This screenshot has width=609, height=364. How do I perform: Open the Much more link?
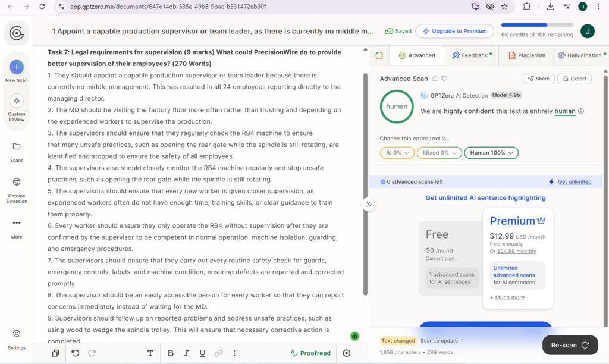click(x=510, y=297)
